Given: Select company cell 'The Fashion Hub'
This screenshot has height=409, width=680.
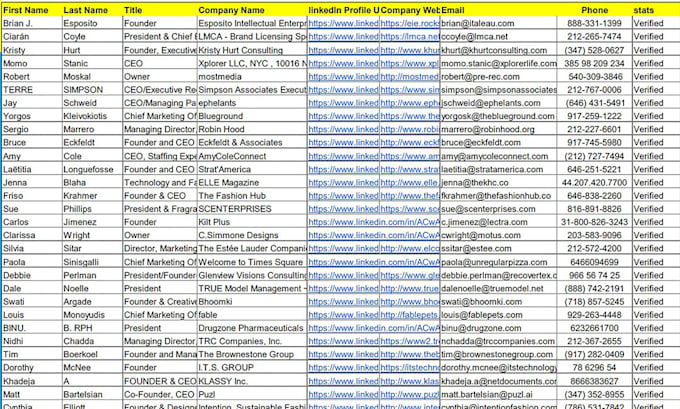Looking at the screenshot, I should (x=252, y=196).
